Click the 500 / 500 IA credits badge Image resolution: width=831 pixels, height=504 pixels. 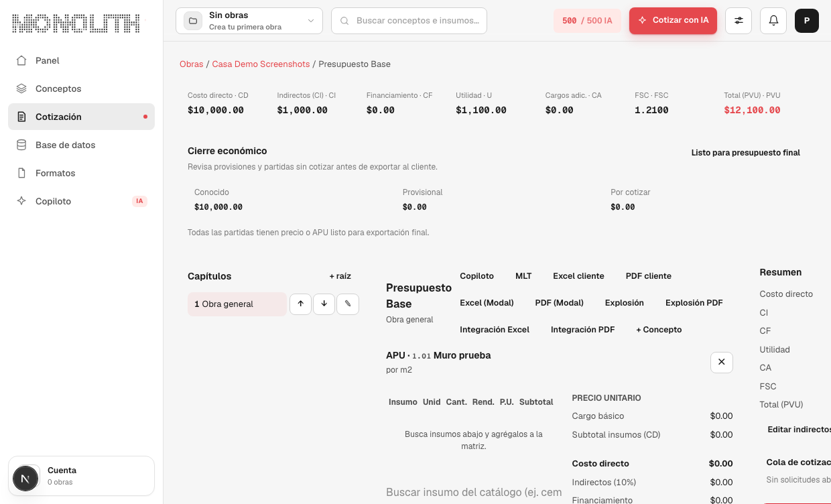(587, 21)
